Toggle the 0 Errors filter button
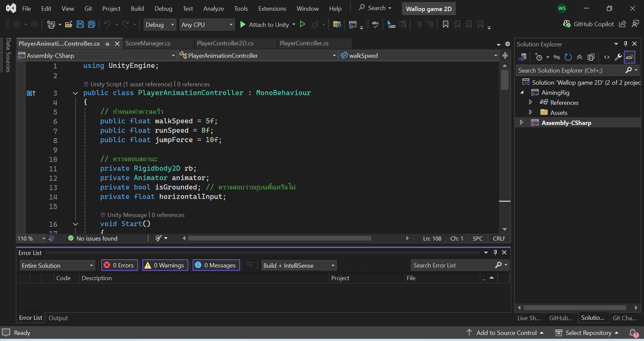 (x=119, y=265)
